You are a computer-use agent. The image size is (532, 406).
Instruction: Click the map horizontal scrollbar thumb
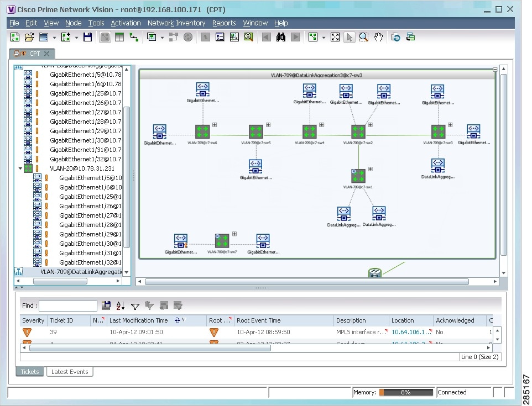click(307, 282)
